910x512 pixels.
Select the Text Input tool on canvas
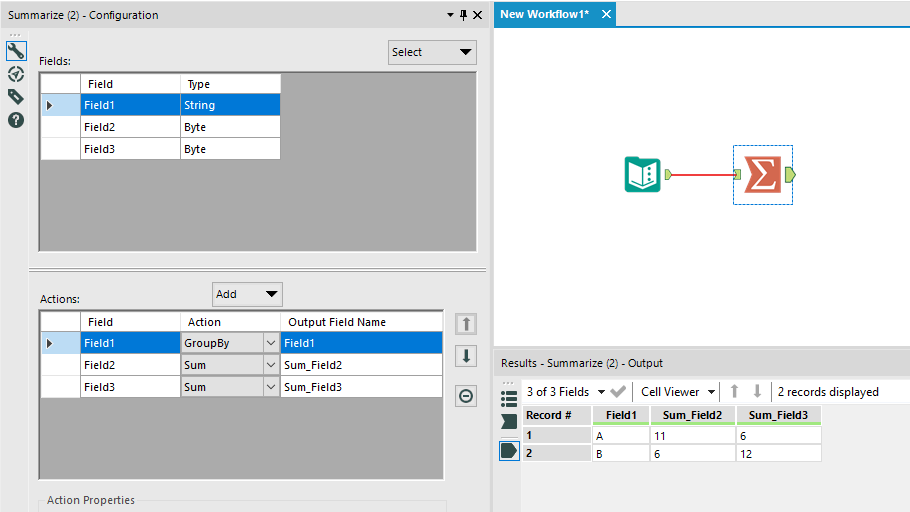click(642, 174)
